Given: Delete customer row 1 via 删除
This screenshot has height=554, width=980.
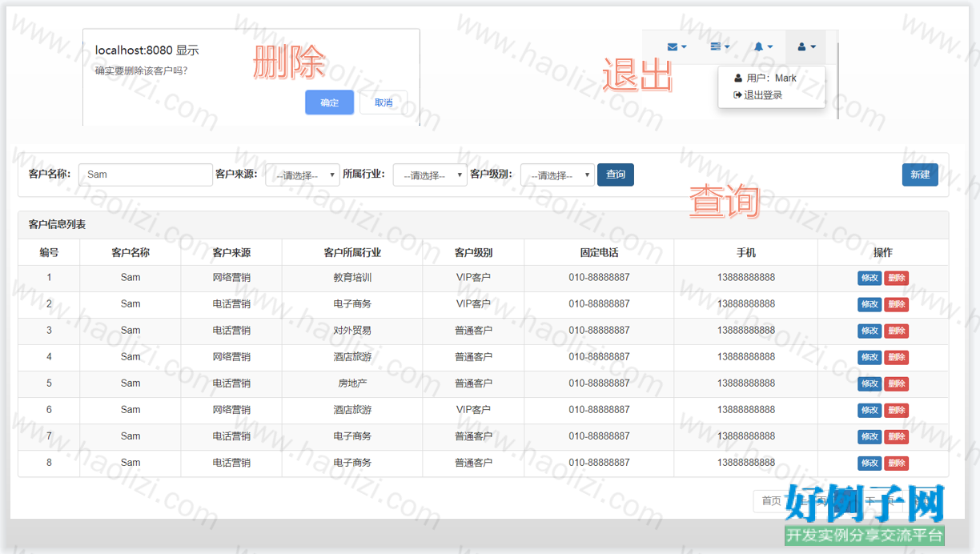Looking at the screenshot, I should point(897,279).
